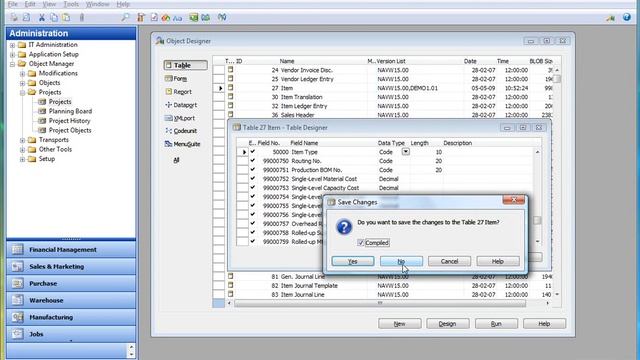Viewport: 640px width, 360px height.
Task: Select the 27 Item table row
Action: (x=384, y=88)
